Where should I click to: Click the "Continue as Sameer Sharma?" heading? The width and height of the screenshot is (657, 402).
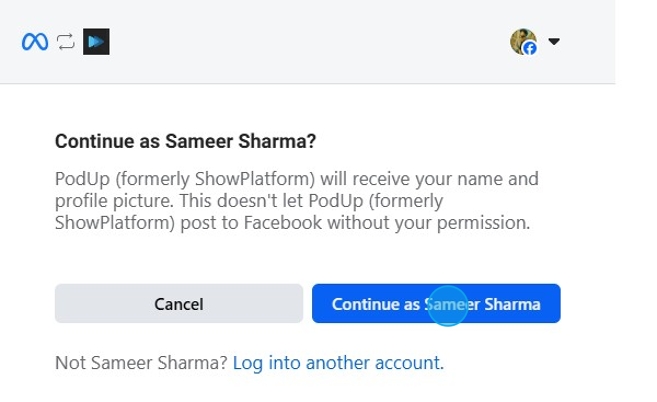coord(185,141)
